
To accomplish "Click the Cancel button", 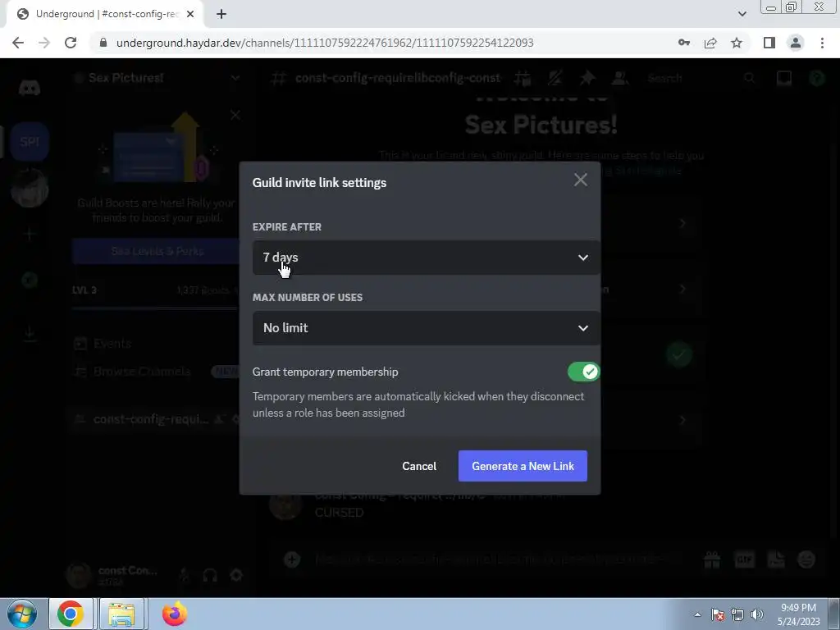I will point(419,466).
